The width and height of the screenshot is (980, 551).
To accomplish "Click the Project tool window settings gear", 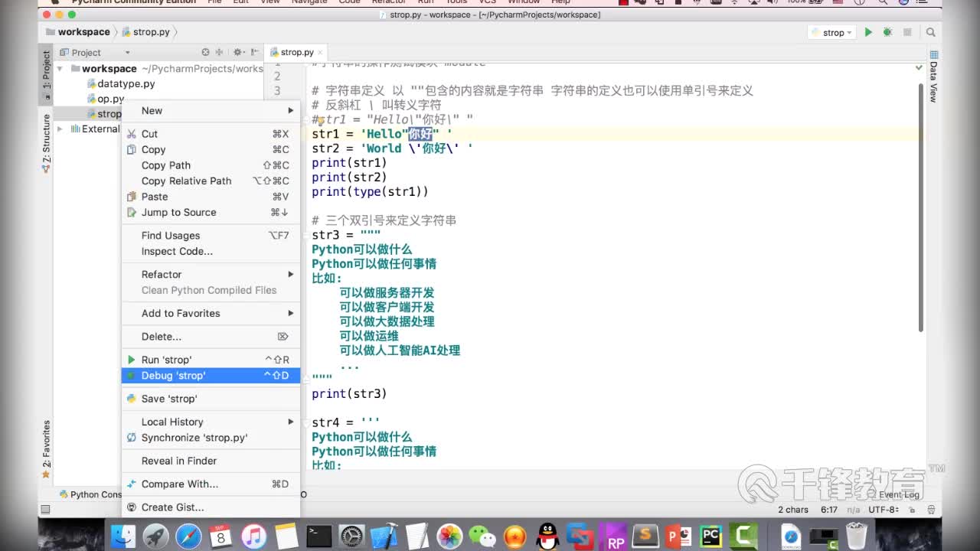I will coord(237,52).
